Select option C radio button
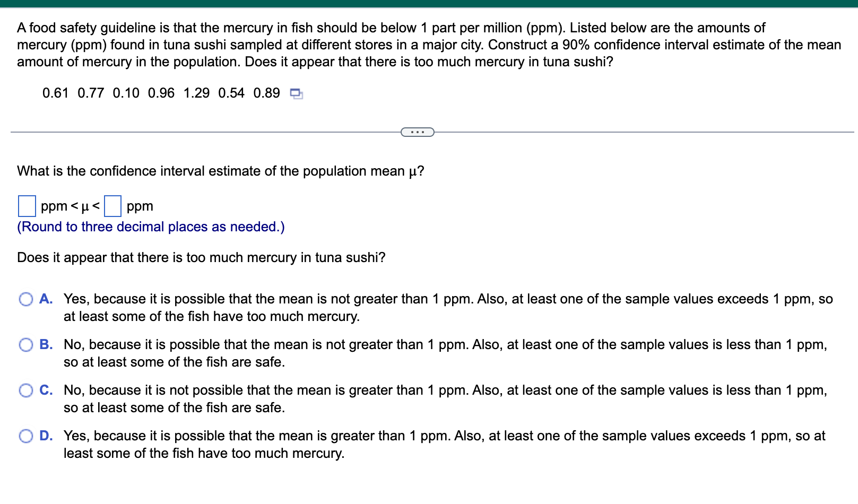The height and width of the screenshot is (504, 858). tap(25, 391)
